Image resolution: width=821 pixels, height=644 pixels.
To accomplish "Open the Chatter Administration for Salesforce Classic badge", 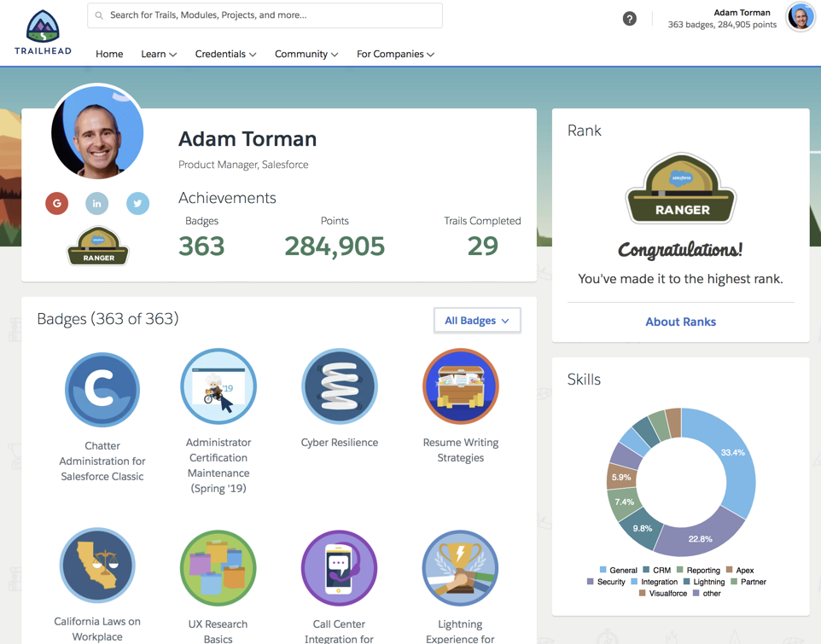I will pyautogui.click(x=102, y=386).
